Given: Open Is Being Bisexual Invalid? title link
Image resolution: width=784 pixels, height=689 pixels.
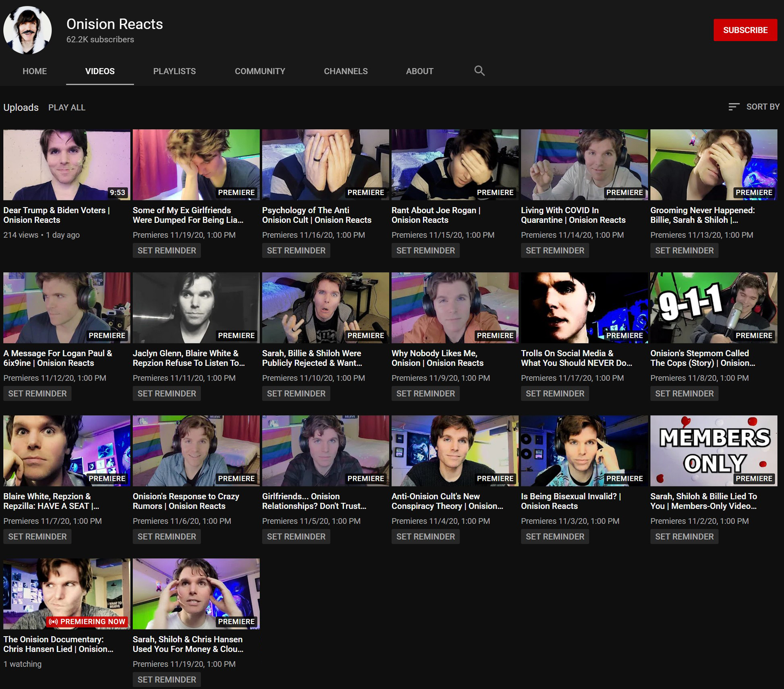Looking at the screenshot, I should 571,501.
